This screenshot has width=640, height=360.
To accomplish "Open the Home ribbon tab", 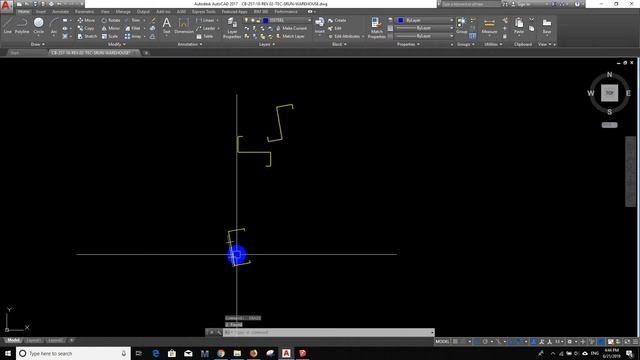I will click(23, 12).
